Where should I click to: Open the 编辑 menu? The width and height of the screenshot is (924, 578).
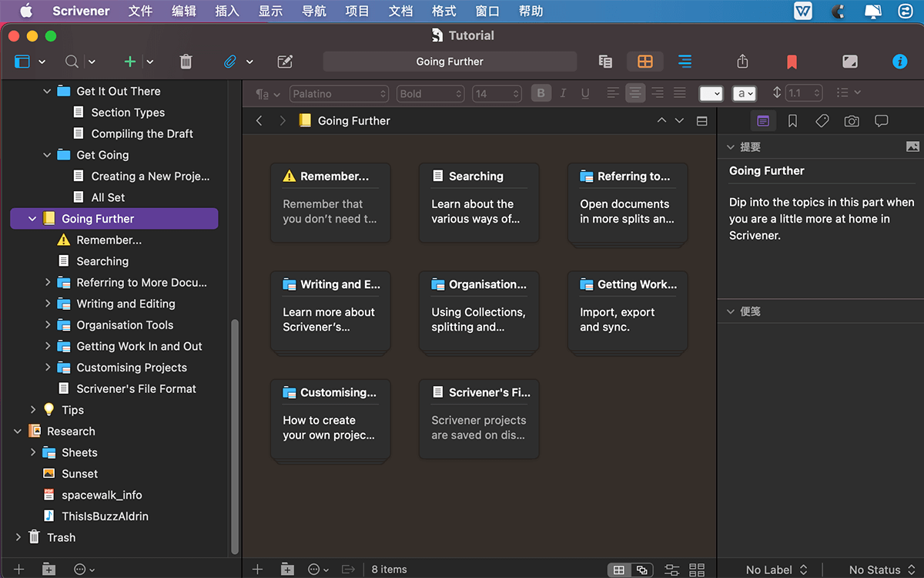point(184,11)
